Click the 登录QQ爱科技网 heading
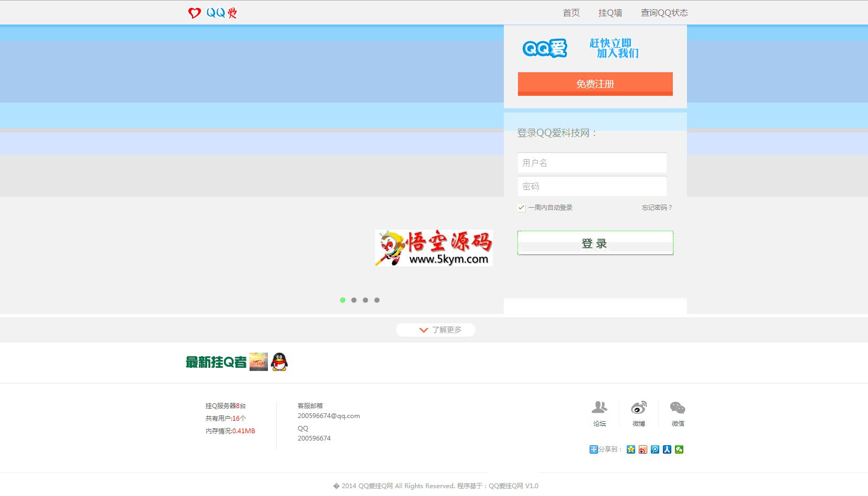Viewport: 868px width, 496px height. click(x=557, y=133)
